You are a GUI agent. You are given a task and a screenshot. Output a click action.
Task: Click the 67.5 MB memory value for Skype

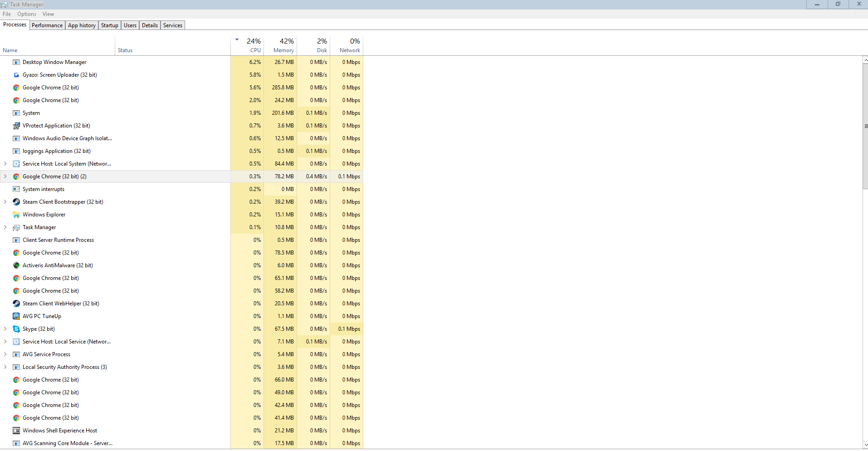click(284, 329)
